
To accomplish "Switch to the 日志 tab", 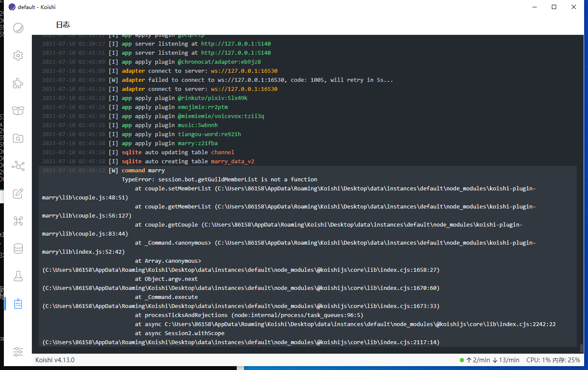I will [64, 25].
